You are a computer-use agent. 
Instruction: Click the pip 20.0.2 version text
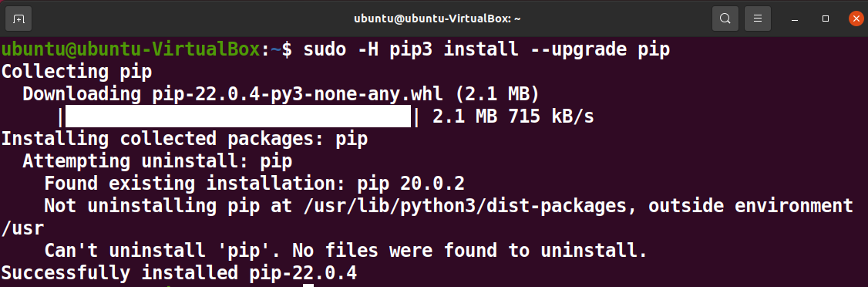(411, 184)
